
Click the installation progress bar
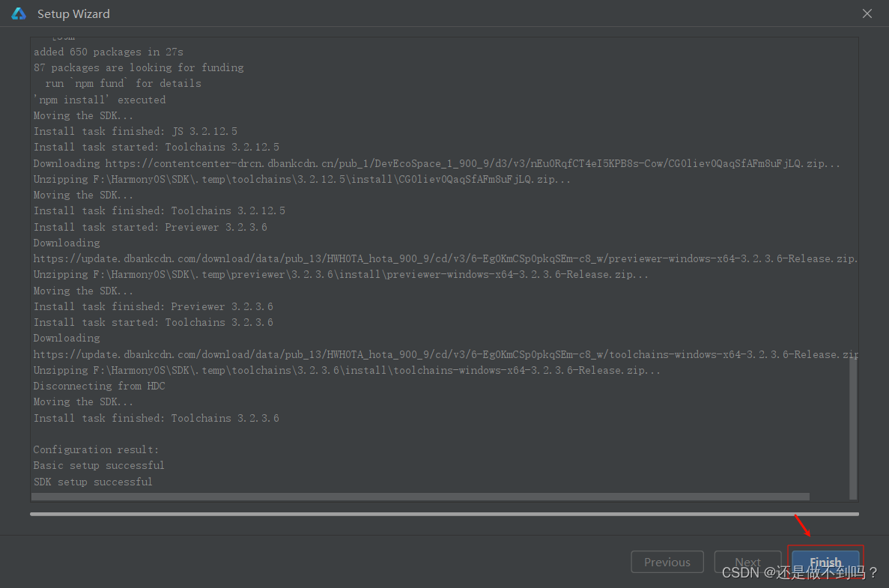coord(445,515)
